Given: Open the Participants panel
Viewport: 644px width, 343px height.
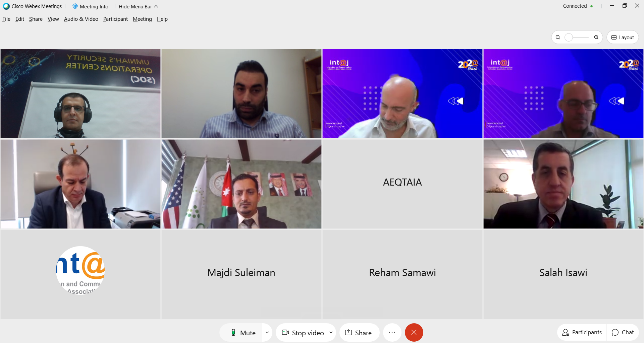Looking at the screenshot, I should coord(582,332).
